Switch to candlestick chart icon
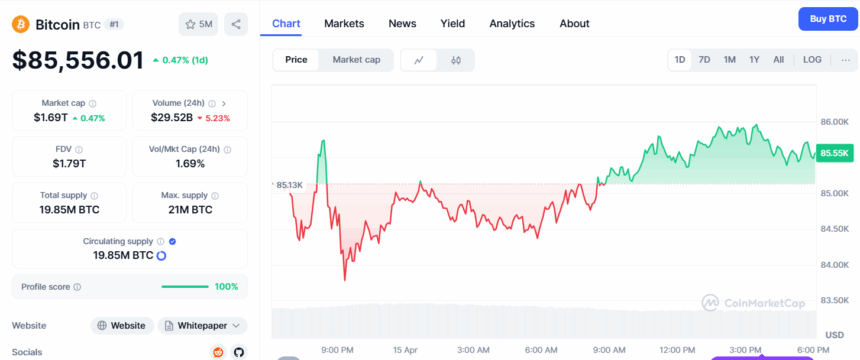The width and height of the screenshot is (860, 360). 456,60
